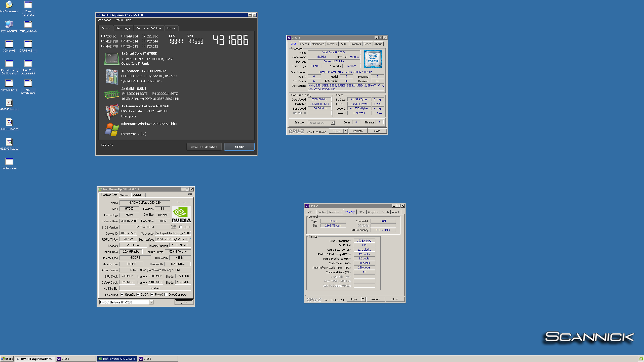
Task: Click GPU-Z screenshot camera icon
Action: click(190, 194)
